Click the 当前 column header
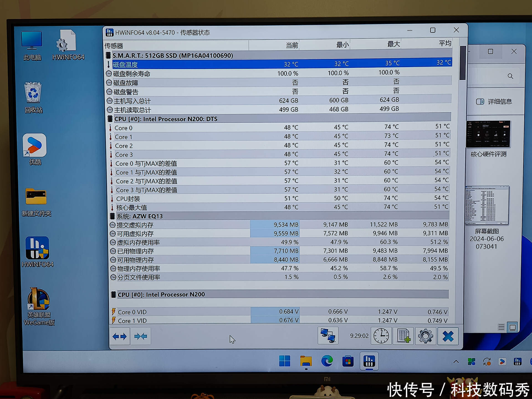The height and width of the screenshot is (399, 532). click(x=292, y=45)
